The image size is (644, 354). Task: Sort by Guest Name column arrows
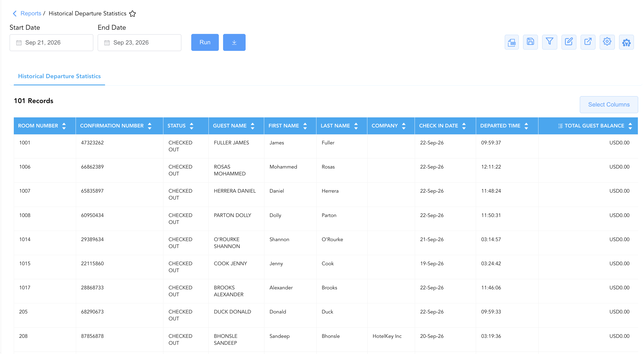point(253,126)
